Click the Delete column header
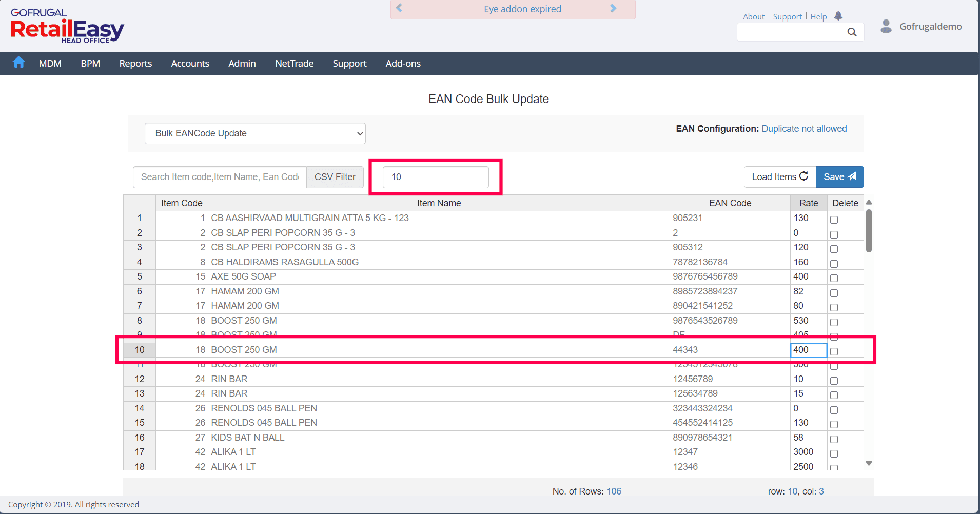Image resolution: width=980 pixels, height=514 pixels. (846, 203)
